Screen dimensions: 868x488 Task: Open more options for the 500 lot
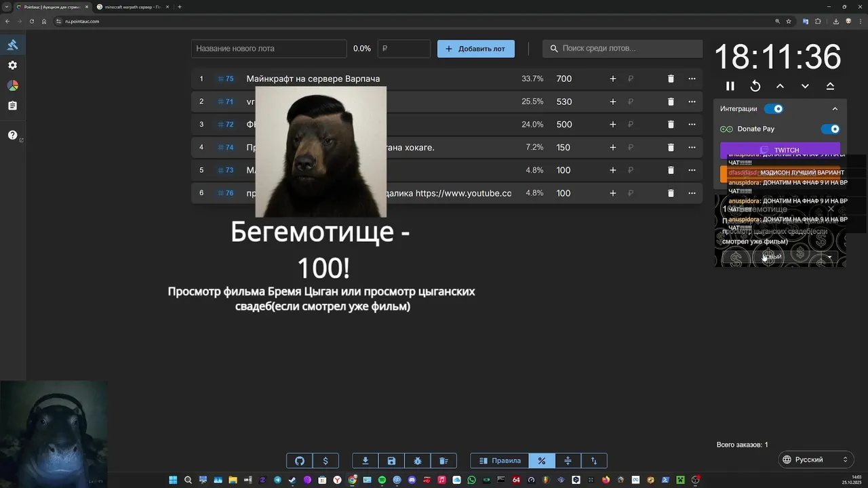pos(692,125)
